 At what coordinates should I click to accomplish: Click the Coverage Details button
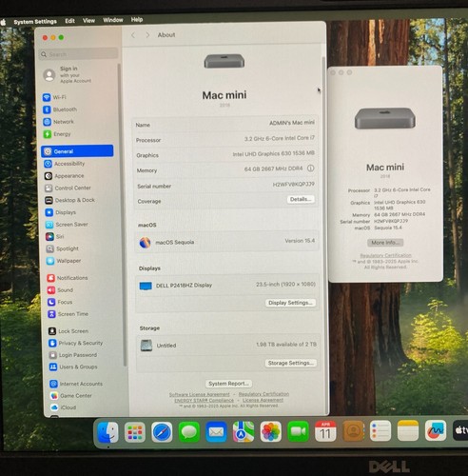[x=301, y=199]
